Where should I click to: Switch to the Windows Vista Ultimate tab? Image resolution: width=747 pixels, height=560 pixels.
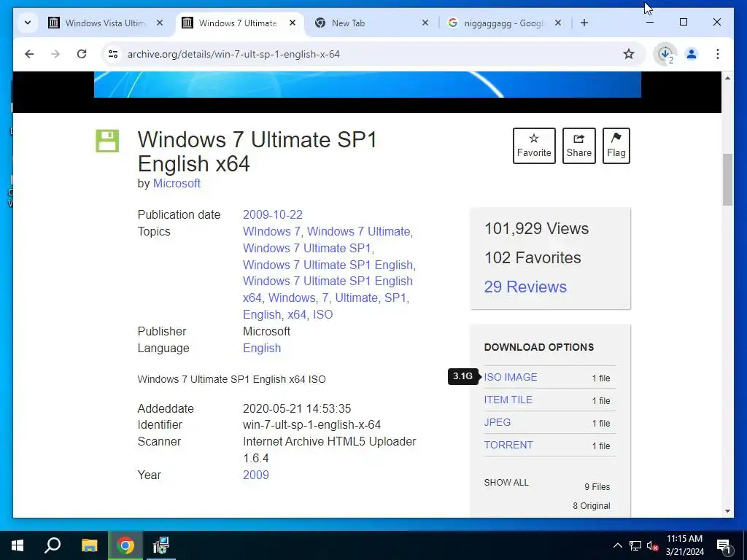[x=105, y=23]
